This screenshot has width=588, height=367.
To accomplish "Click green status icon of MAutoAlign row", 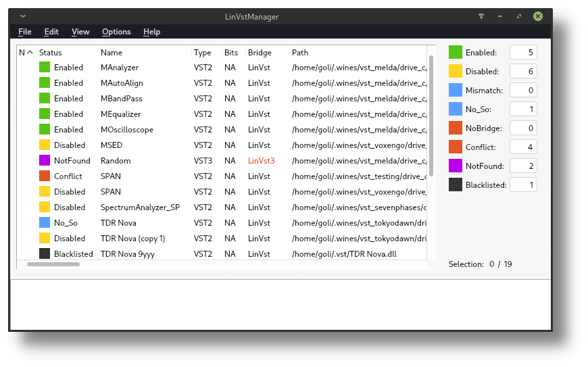I will (x=45, y=83).
